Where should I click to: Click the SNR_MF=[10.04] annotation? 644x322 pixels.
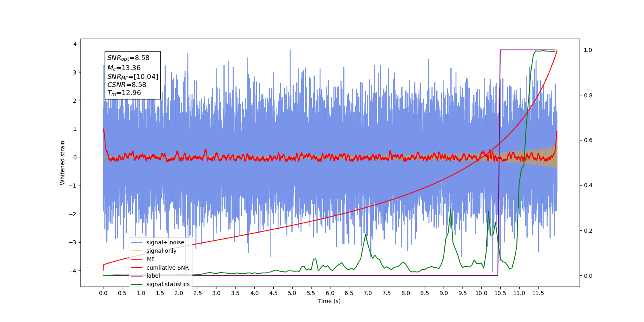tap(133, 76)
